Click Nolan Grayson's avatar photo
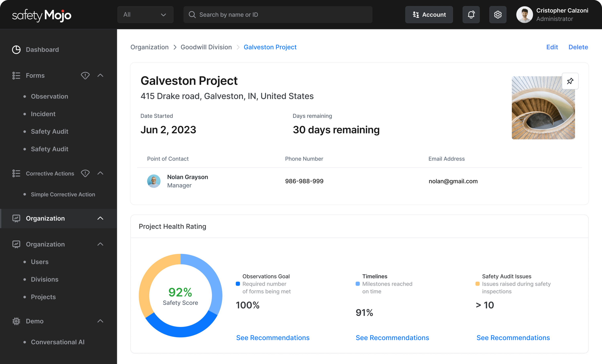 point(154,181)
